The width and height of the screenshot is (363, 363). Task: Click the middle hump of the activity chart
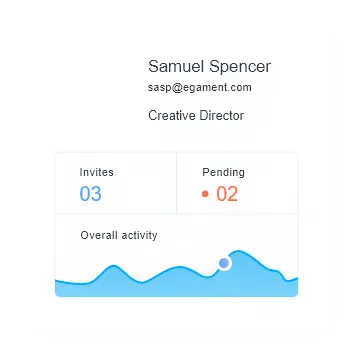[x=180, y=267]
